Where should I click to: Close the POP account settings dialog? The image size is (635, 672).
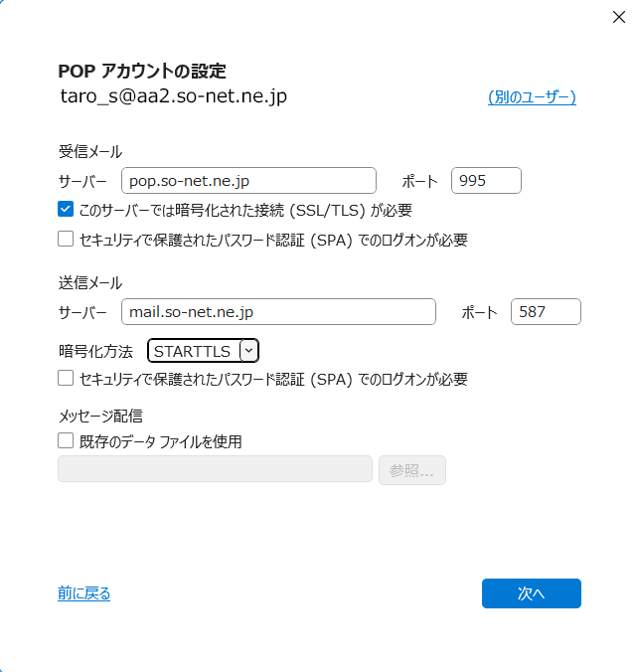point(617,17)
